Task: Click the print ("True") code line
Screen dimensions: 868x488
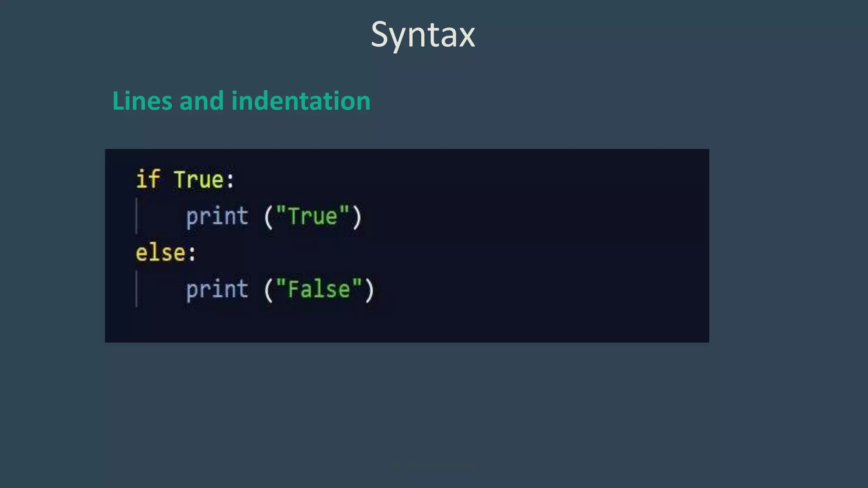Action: tap(274, 217)
